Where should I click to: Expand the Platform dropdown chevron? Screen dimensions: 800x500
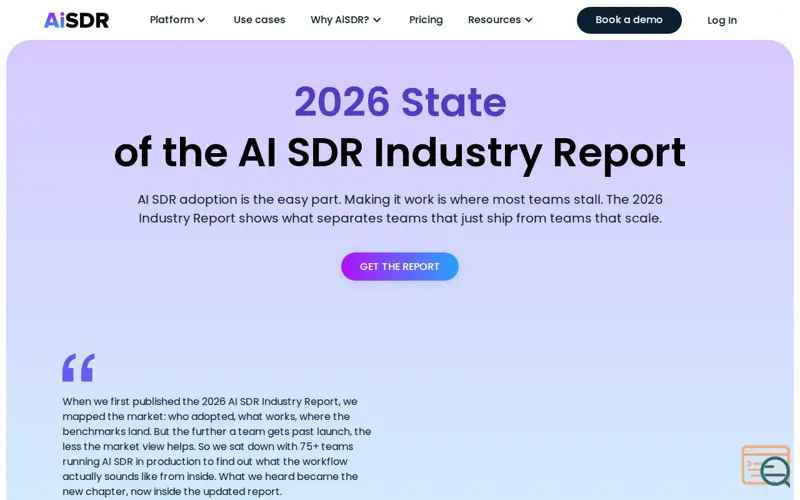[x=202, y=20]
